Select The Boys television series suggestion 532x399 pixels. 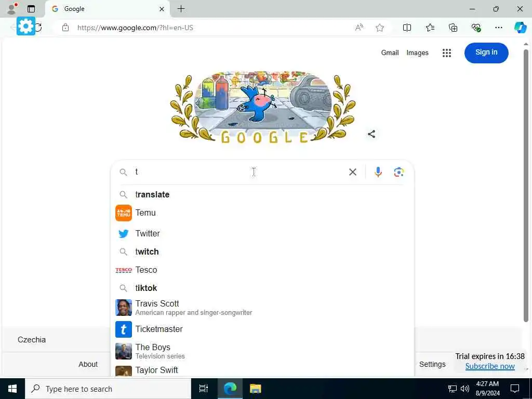click(x=262, y=351)
